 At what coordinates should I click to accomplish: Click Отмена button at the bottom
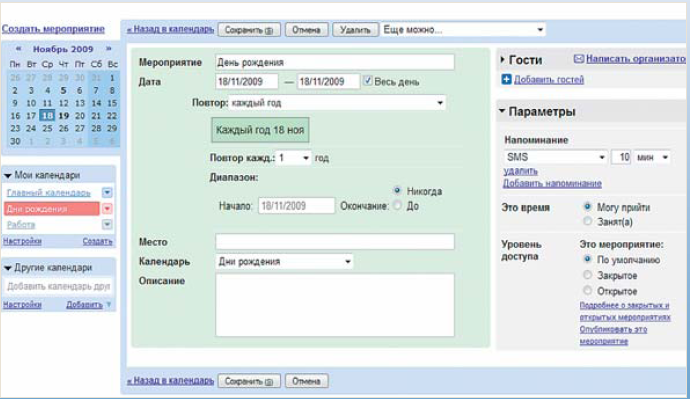click(306, 381)
